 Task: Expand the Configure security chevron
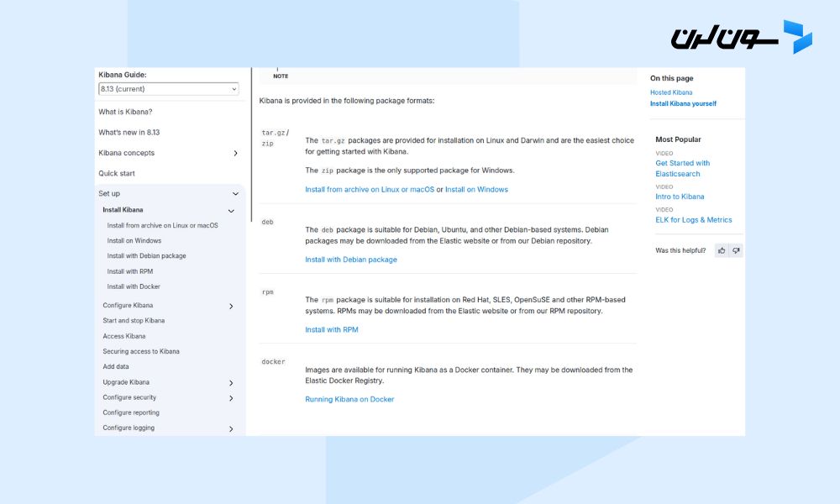231,398
